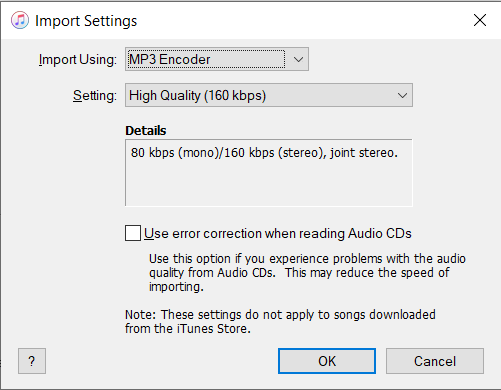This screenshot has width=501, height=390.
Task: Click the 'Setting:' label
Action: (x=95, y=96)
